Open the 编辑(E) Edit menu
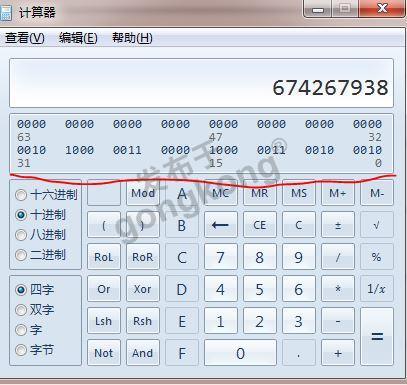Viewport: 407px width, 385px height. (x=78, y=38)
